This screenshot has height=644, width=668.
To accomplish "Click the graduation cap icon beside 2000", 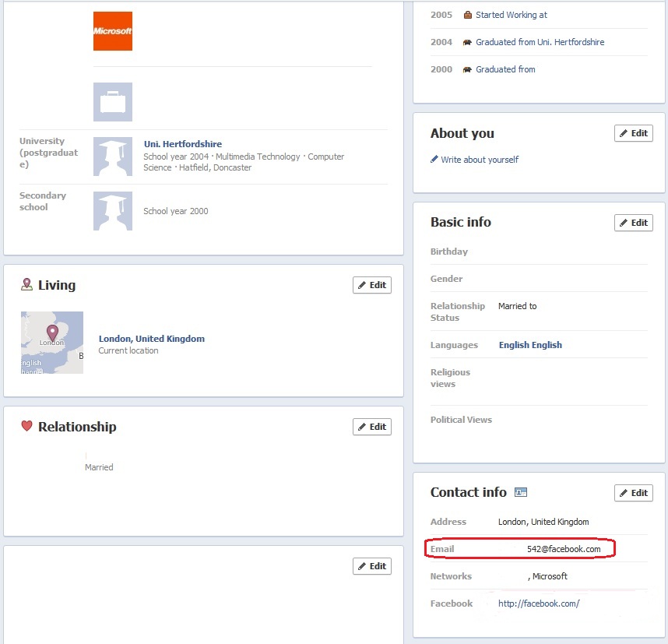I will pyautogui.click(x=467, y=69).
